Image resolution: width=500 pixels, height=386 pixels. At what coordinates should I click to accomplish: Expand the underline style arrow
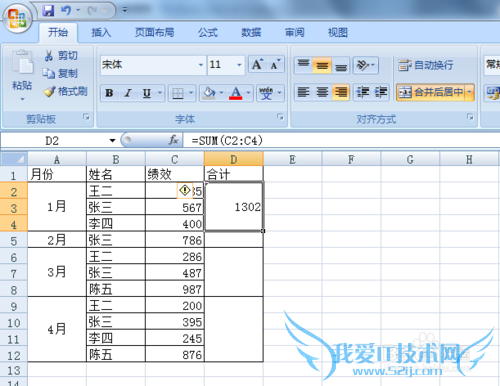(x=160, y=93)
